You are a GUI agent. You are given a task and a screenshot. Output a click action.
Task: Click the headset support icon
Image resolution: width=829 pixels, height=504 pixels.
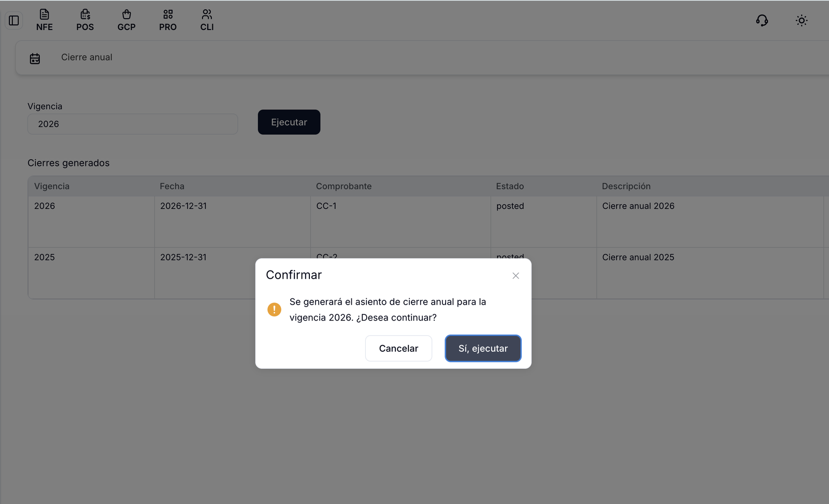762,21
